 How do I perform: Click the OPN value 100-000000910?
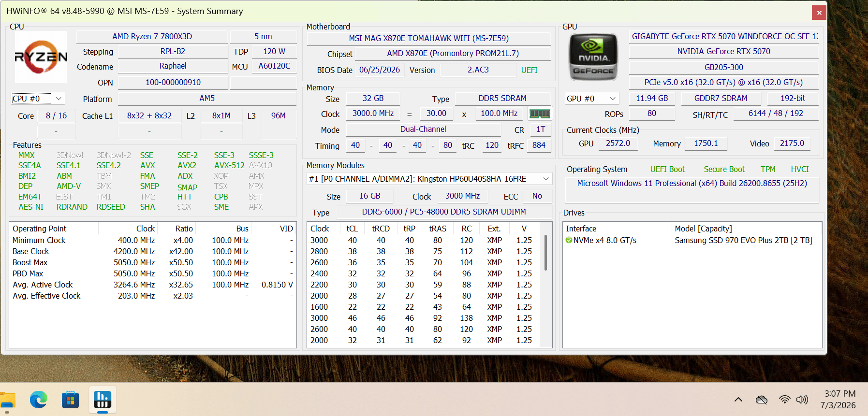[173, 83]
